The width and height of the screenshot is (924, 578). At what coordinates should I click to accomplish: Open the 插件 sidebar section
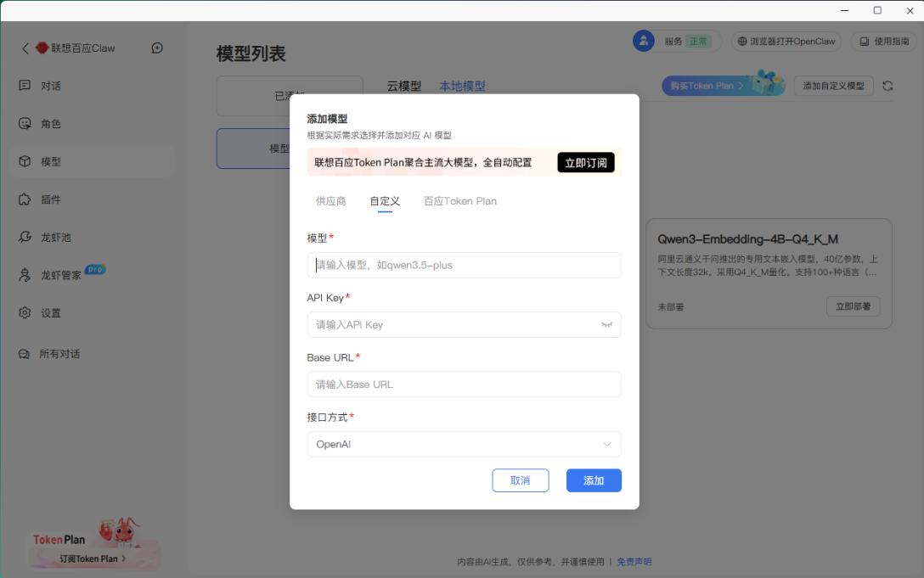click(93, 199)
